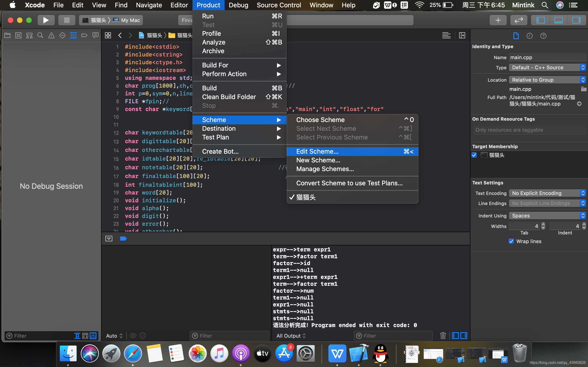Screen dimensions: 588x367
Task: Choose Edit Scheme from the submenu
Action: (352, 151)
